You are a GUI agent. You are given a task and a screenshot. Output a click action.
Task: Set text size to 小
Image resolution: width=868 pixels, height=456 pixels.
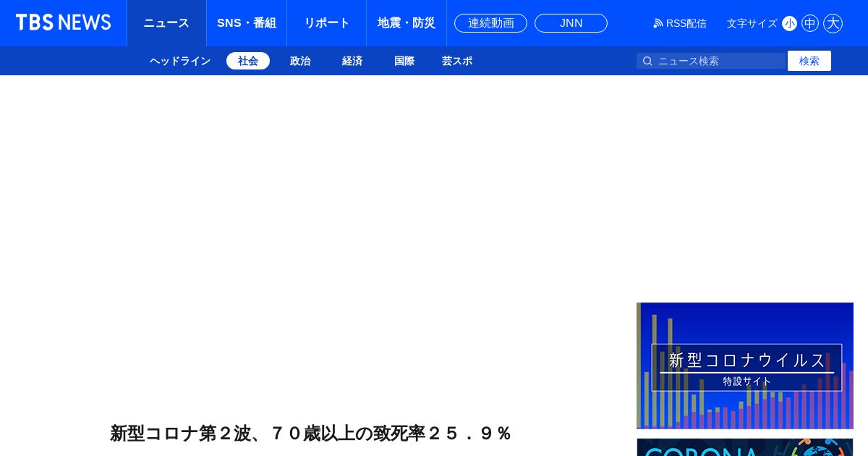pyautogui.click(x=789, y=23)
